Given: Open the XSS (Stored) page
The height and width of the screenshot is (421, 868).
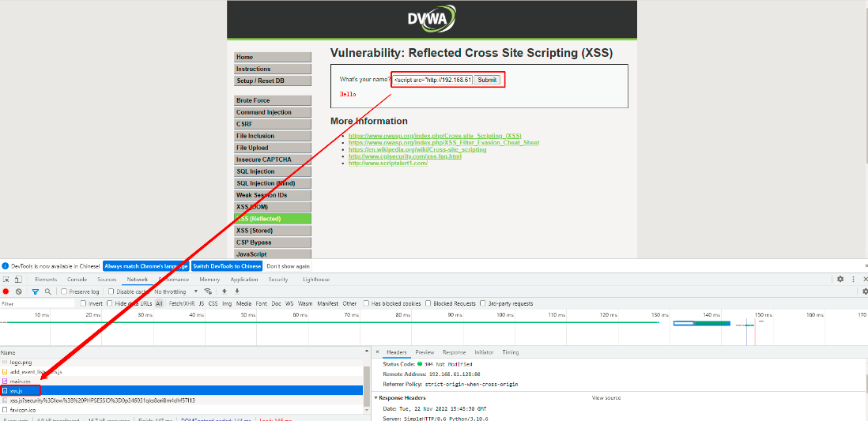Looking at the screenshot, I should (x=273, y=231).
